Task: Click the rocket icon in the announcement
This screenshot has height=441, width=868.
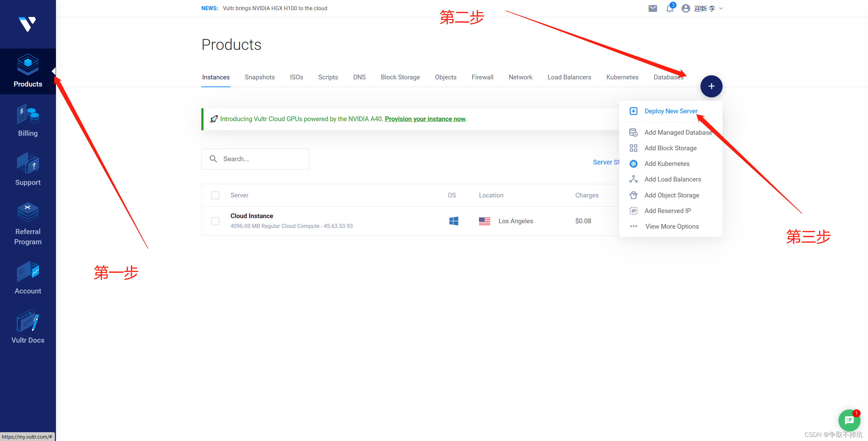Action: (214, 119)
